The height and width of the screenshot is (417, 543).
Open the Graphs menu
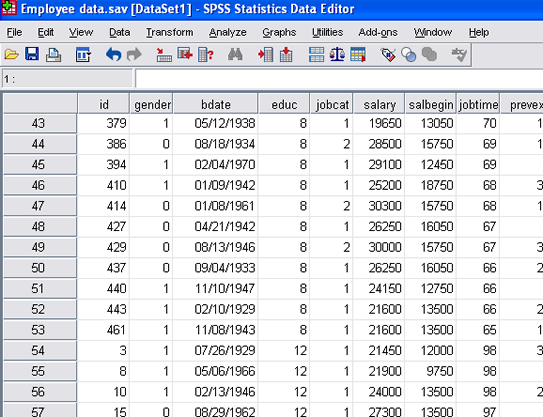pyautogui.click(x=279, y=32)
